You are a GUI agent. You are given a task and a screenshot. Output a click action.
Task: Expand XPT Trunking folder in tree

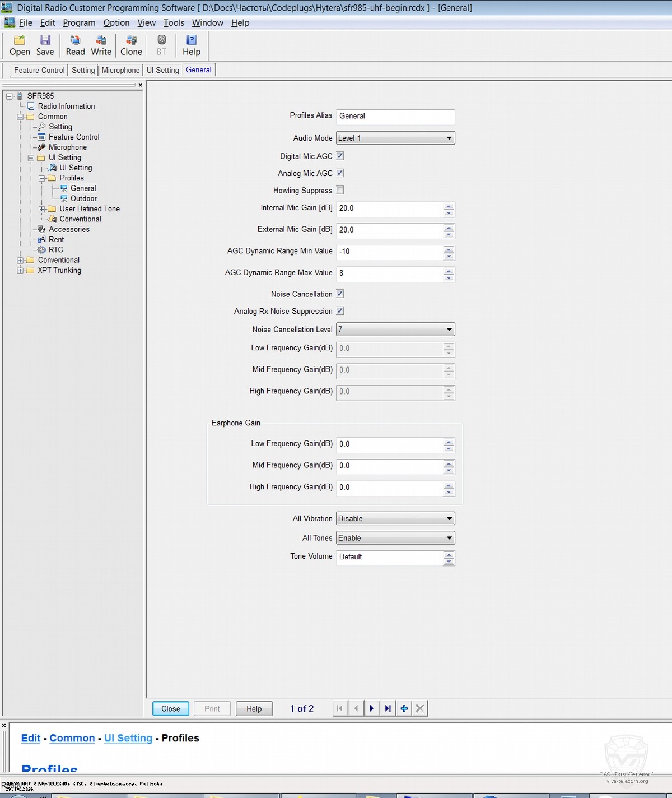pyautogui.click(x=20, y=271)
